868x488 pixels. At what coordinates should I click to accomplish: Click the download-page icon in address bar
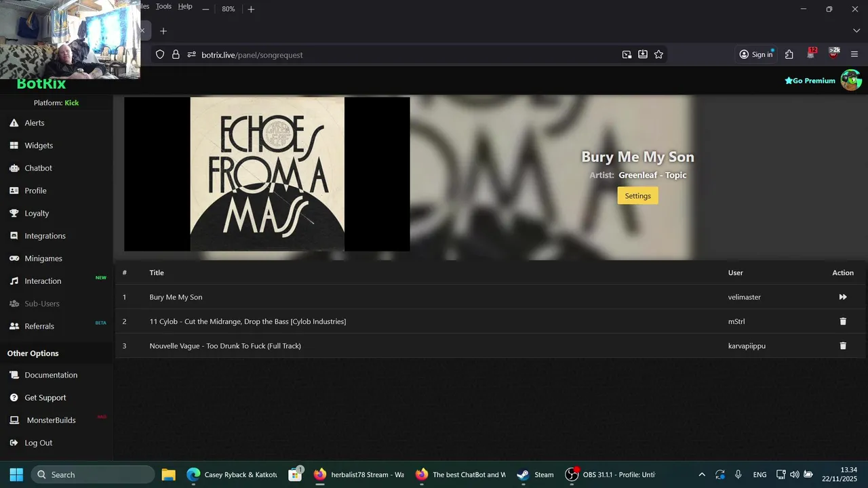643,54
